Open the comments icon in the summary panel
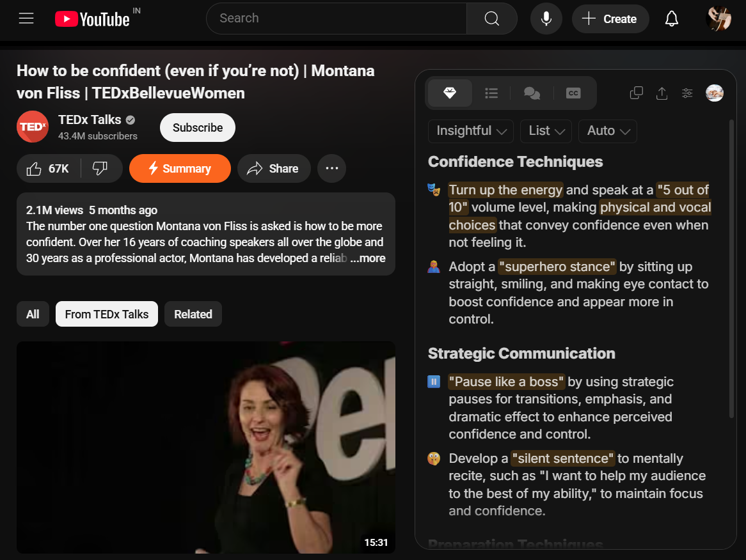This screenshot has width=746, height=560. pos(532,93)
